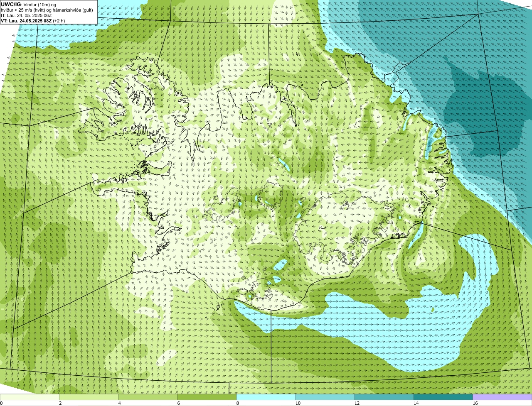
Task: Click the '6' tick label on wind scale
Action: 178,403
